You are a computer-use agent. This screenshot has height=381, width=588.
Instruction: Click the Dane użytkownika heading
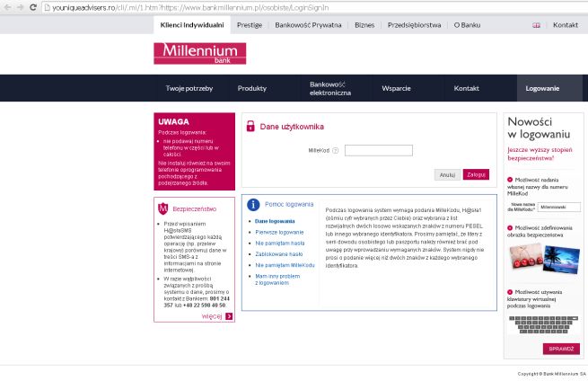[292, 127]
